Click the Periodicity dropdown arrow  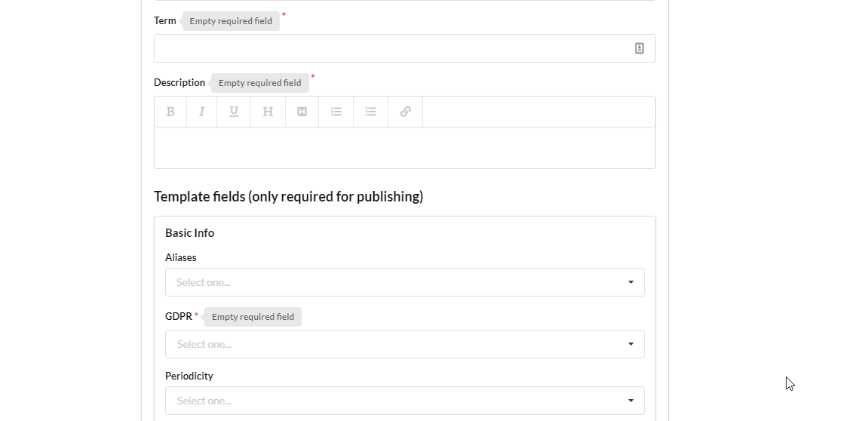click(x=630, y=401)
